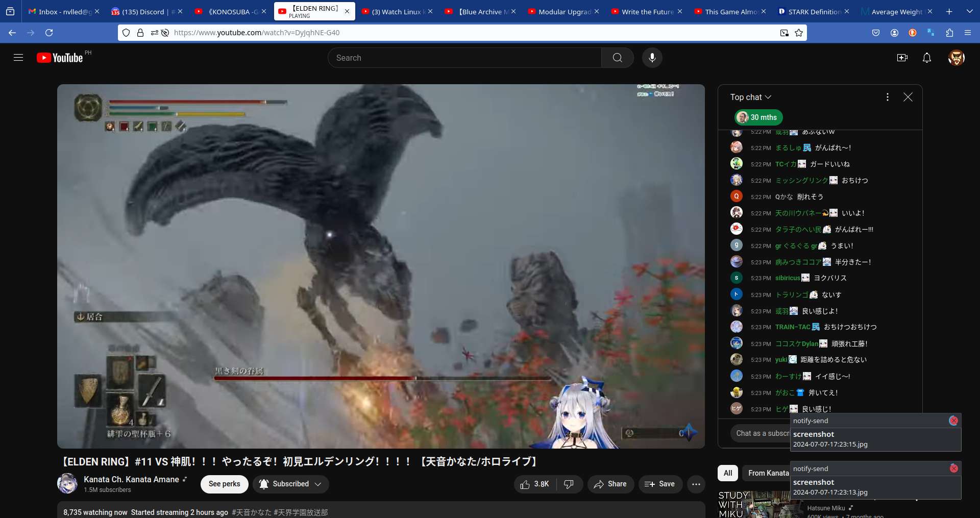This screenshot has height=518, width=980.
Task: Save the video to a playlist
Action: tap(660, 484)
